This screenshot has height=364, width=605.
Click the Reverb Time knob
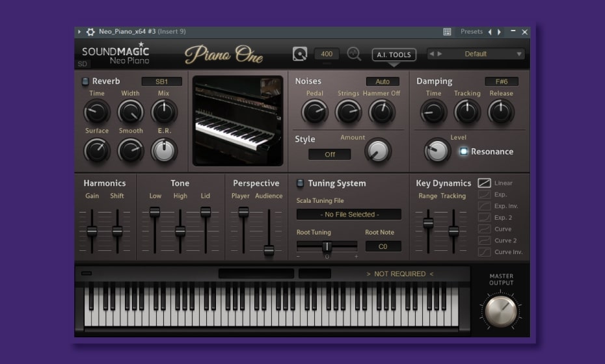97,112
